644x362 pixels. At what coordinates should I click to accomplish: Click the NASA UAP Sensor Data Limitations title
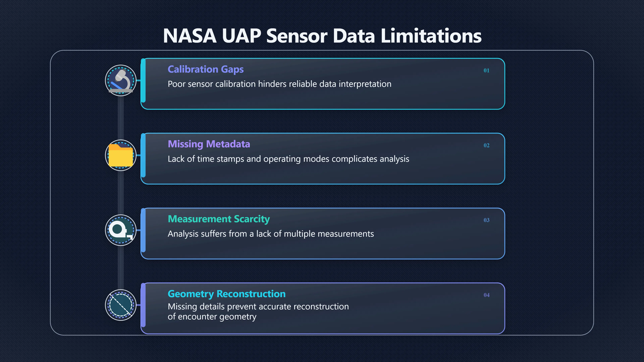322,36
